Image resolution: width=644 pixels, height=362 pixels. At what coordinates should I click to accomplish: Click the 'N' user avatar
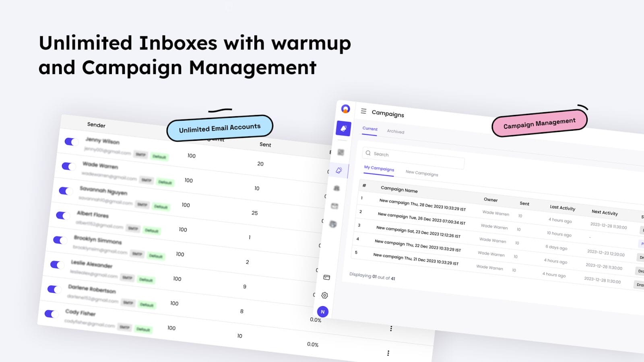322,312
